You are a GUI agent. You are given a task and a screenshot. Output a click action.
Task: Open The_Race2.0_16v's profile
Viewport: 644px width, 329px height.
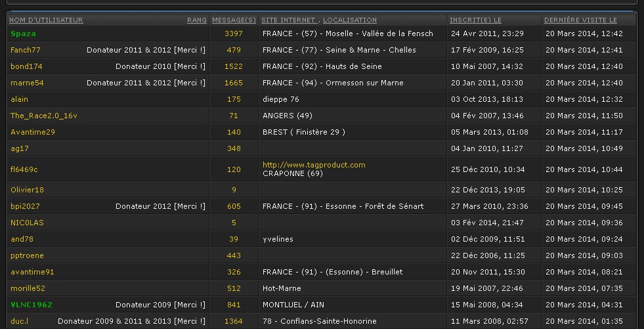pos(44,116)
